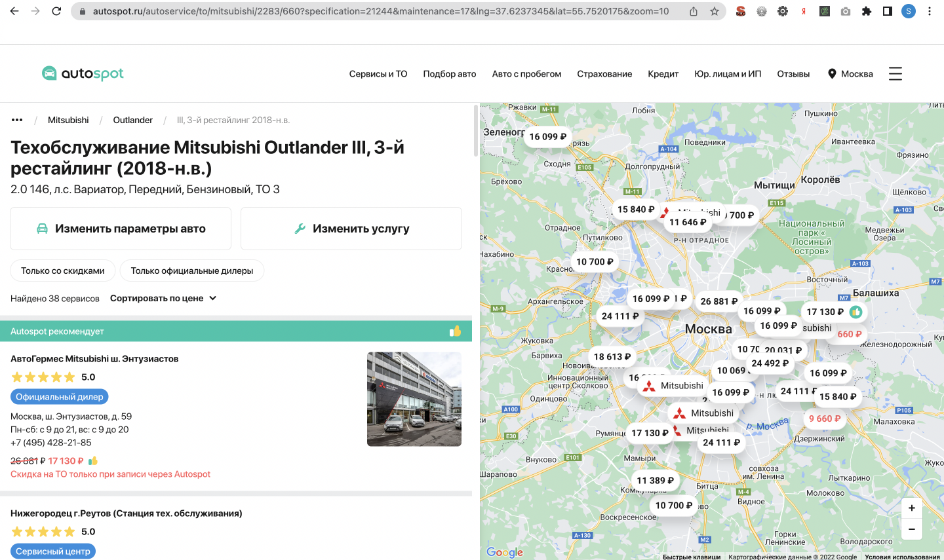944x560 pixels.
Task: Click the browser forward arrow
Action: point(35,11)
